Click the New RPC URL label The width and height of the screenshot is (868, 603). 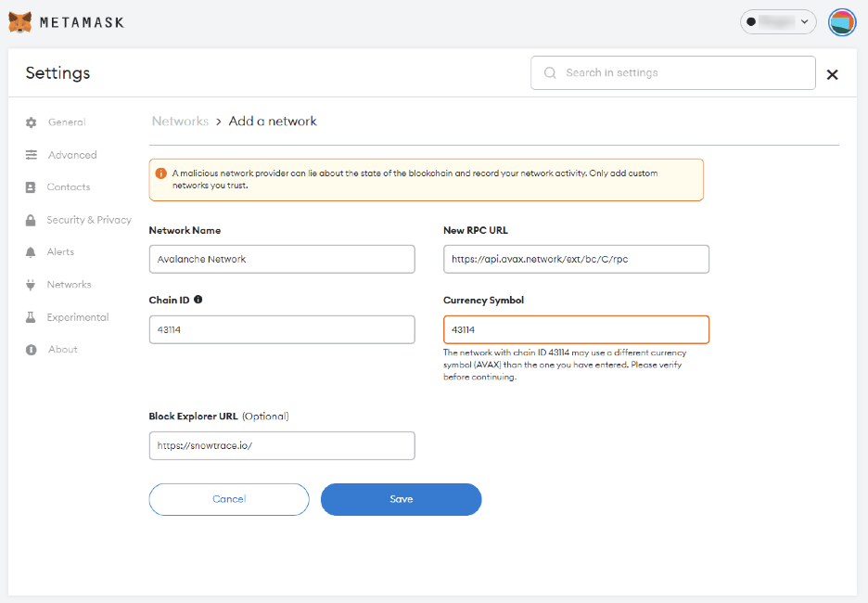476,230
